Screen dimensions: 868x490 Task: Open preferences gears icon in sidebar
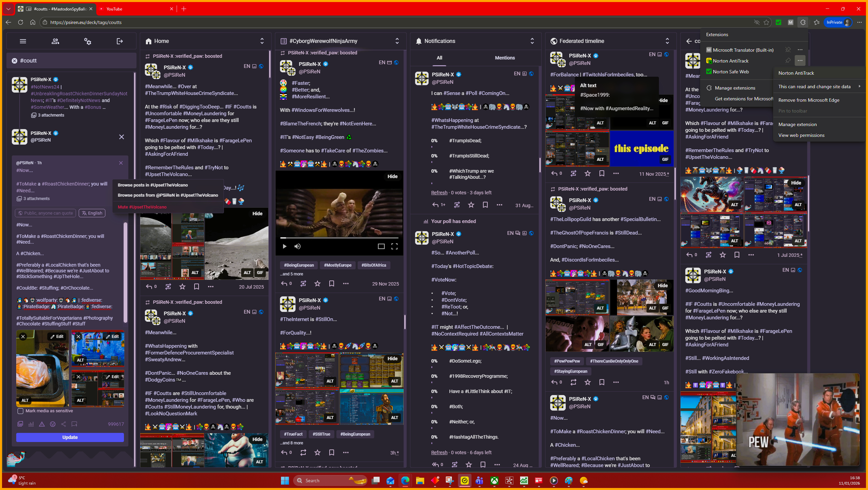pos(87,41)
